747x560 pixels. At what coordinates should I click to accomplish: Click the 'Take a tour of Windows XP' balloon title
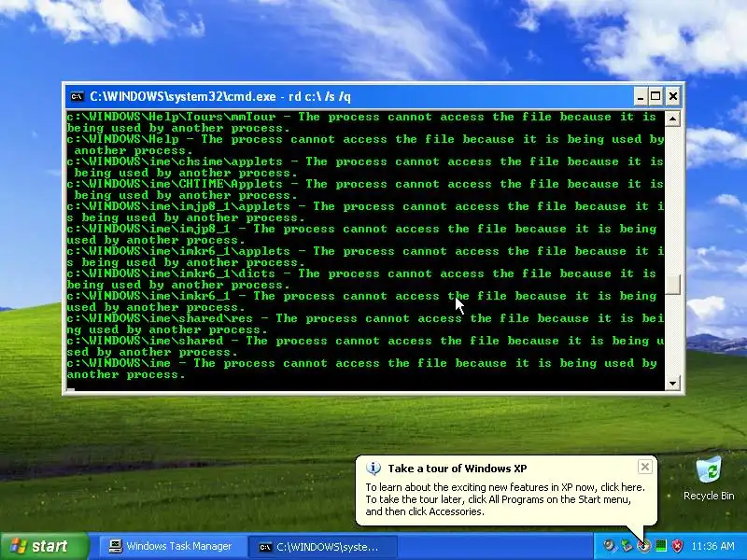click(458, 469)
